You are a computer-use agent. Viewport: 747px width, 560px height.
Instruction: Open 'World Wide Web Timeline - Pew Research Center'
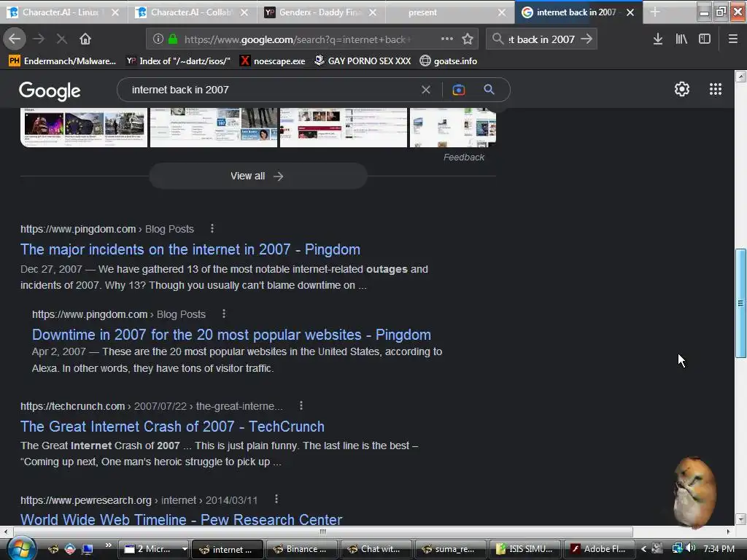click(182, 519)
